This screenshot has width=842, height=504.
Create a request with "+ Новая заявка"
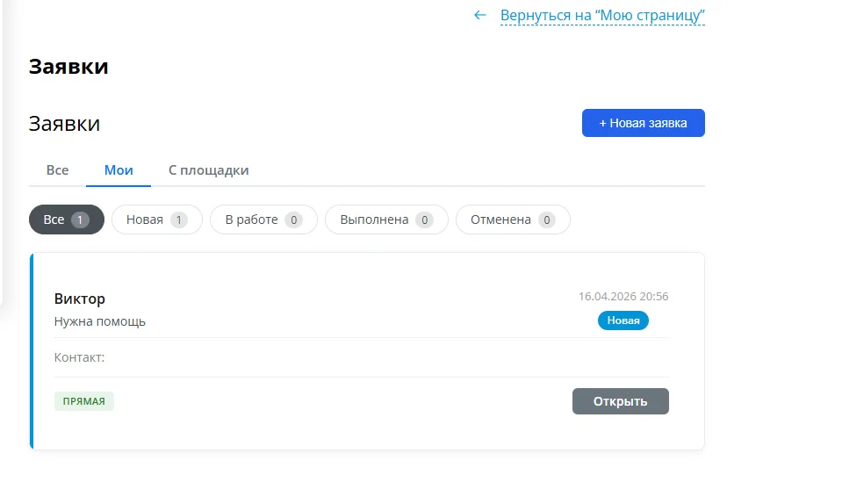643,123
